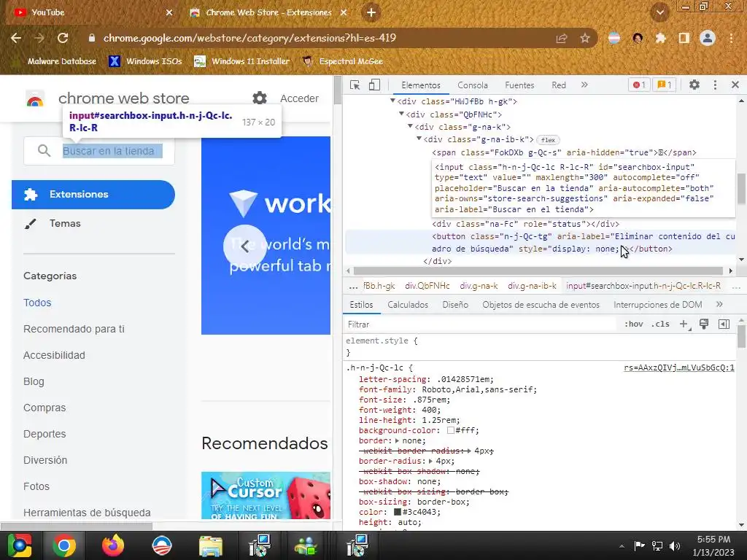Select the Extensiones category button
The height and width of the screenshot is (560, 747).
pos(93,195)
